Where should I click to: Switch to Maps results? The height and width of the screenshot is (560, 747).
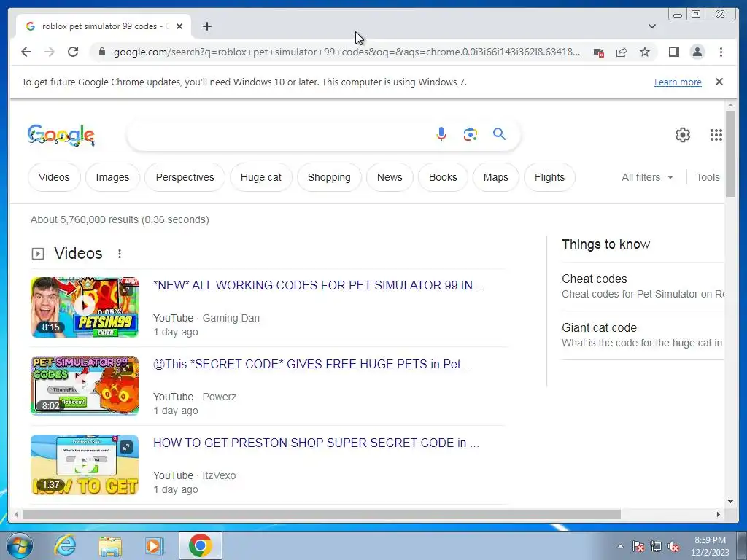pos(495,177)
